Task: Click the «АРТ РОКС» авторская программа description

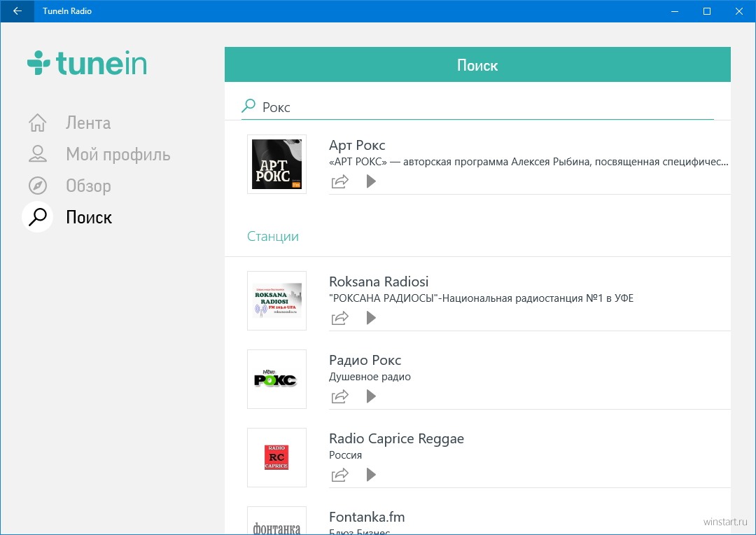Action: pos(528,162)
